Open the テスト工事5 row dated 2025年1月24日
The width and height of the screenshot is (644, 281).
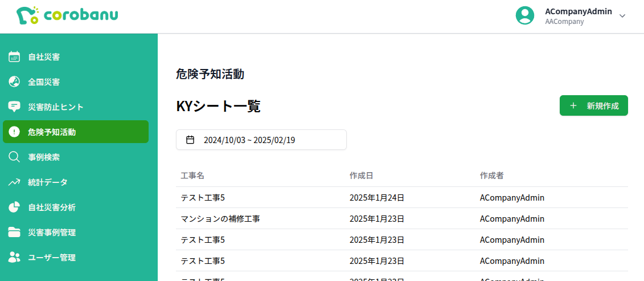[401, 197]
